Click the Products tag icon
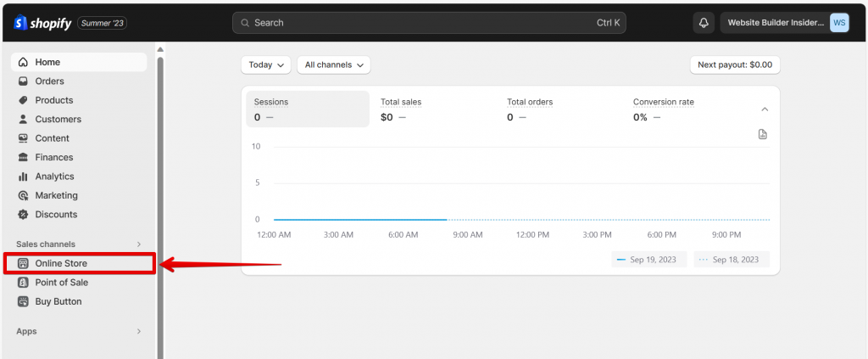 click(x=24, y=100)
